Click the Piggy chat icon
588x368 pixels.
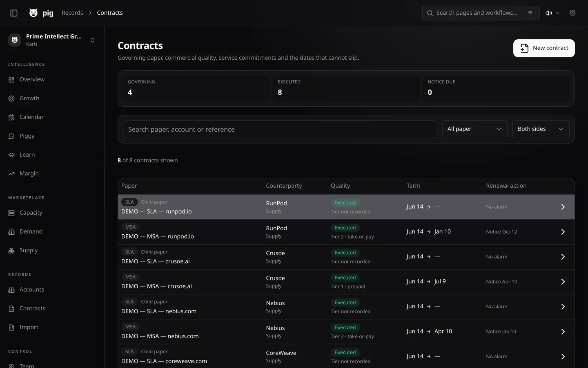(11, 136)
